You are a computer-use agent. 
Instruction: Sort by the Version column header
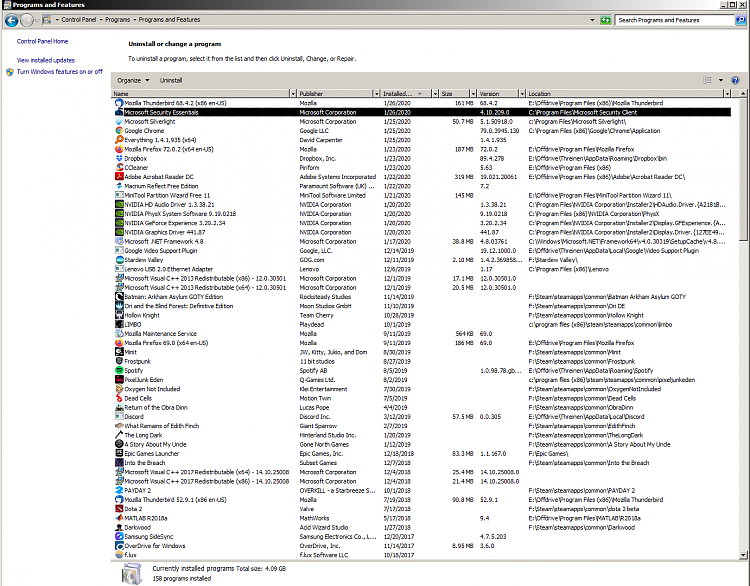(x=498, y=94)
